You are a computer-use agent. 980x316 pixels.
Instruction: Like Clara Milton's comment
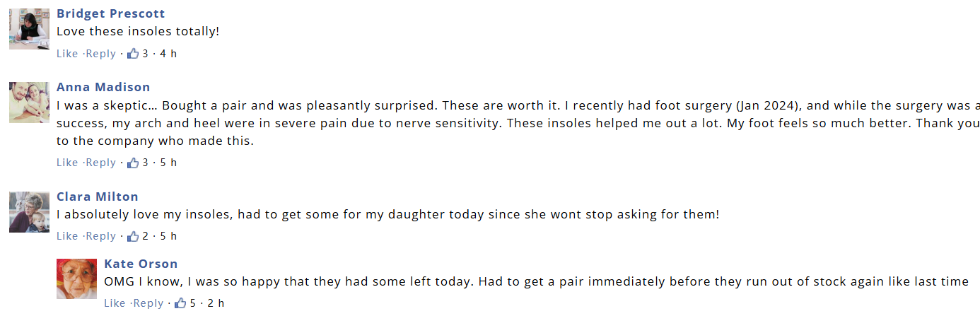click(67, 236)
